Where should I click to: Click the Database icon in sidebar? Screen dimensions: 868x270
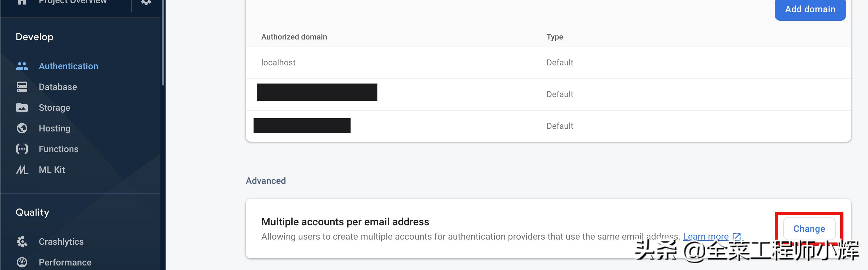(x=22, y=87)
